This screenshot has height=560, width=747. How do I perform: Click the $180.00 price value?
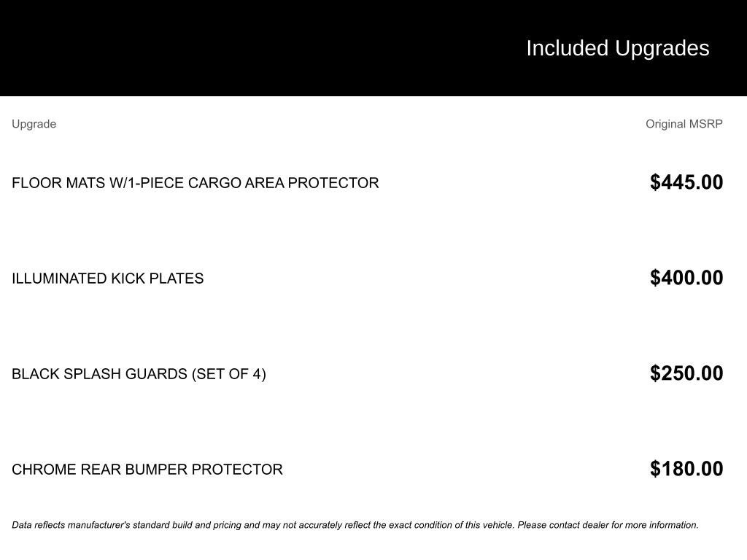686,469
